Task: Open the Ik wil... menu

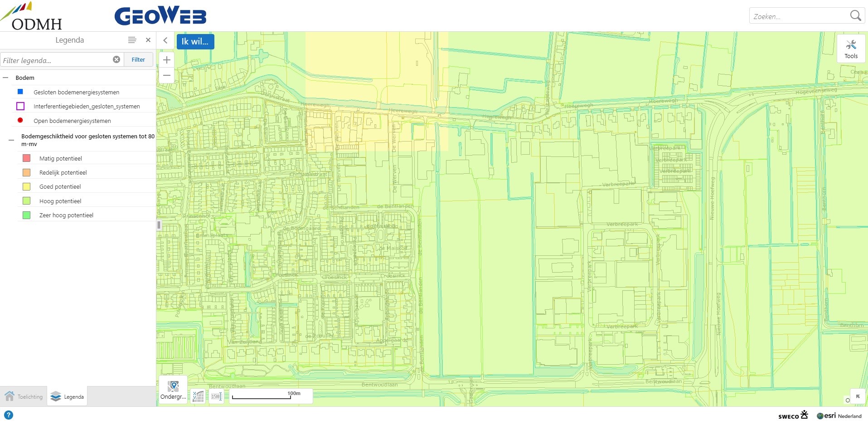Action: 195,41
